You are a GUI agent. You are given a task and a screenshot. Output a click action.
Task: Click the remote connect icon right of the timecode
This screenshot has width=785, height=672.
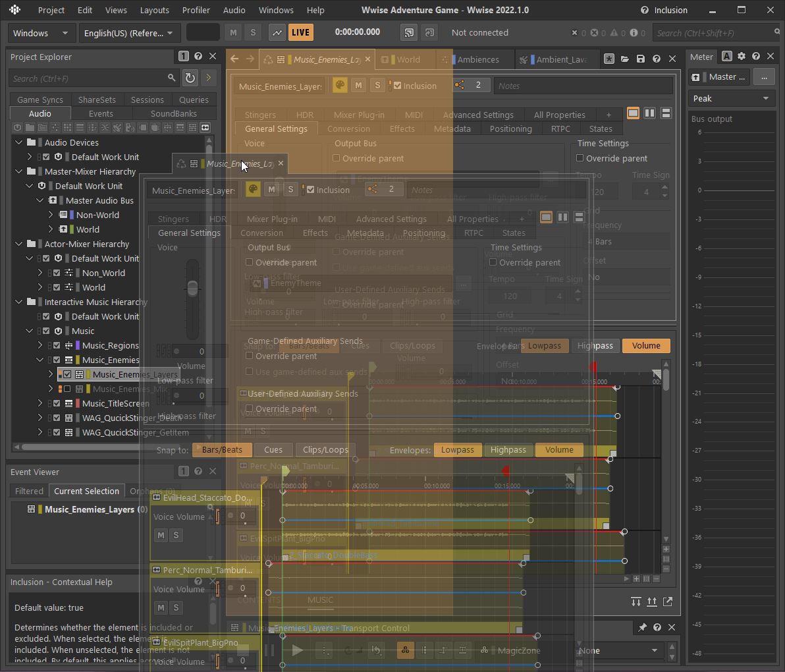pyautogui.click(x=409, y=32)
